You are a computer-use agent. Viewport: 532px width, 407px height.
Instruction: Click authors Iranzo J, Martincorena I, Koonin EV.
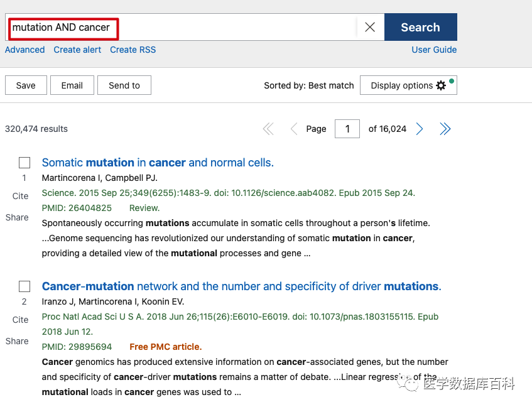(113, 301)
